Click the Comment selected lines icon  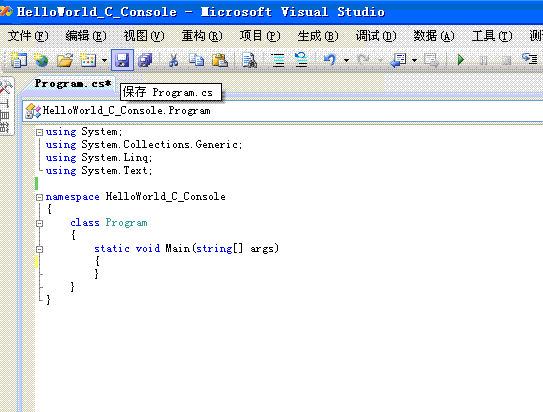pos(278,60)
